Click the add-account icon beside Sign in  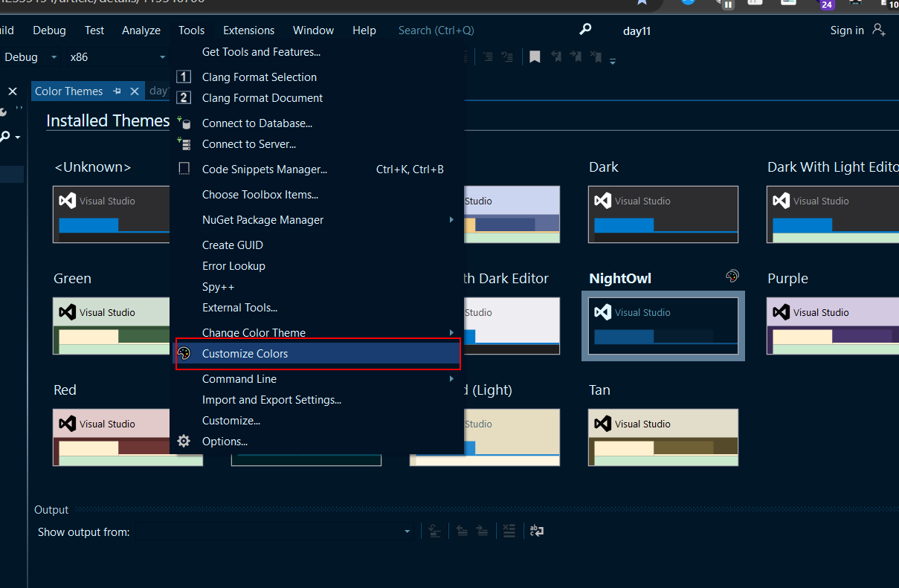(879, 30)
